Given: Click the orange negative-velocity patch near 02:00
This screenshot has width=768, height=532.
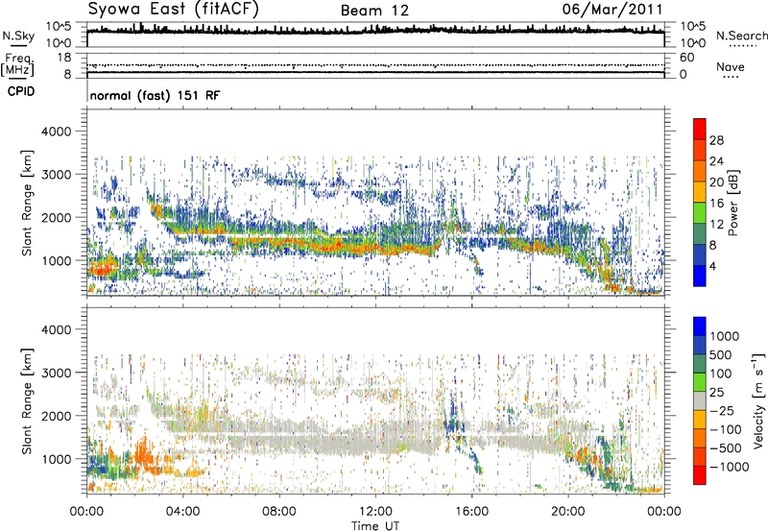Looking at the screenshot, I should pyautogui.click(x=145, y=455).
